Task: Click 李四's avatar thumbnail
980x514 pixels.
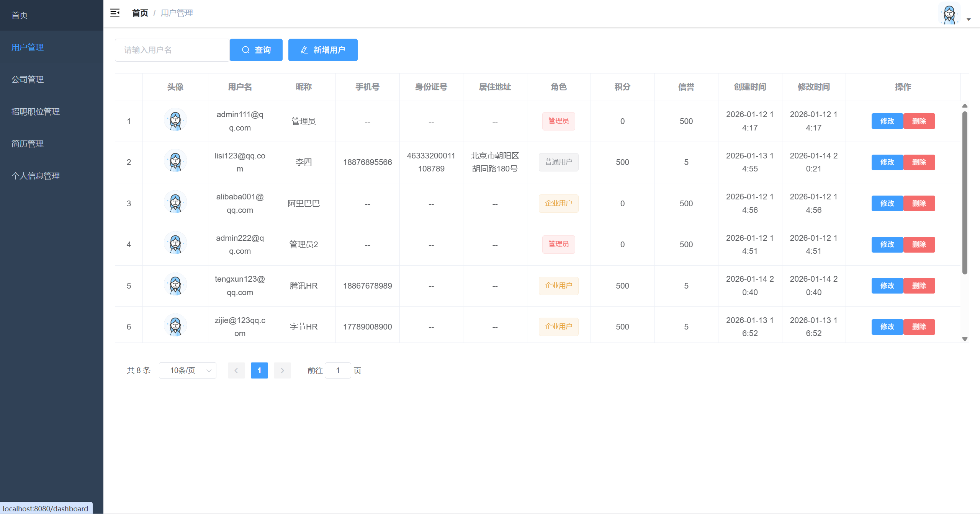Action: pos(175,162)
